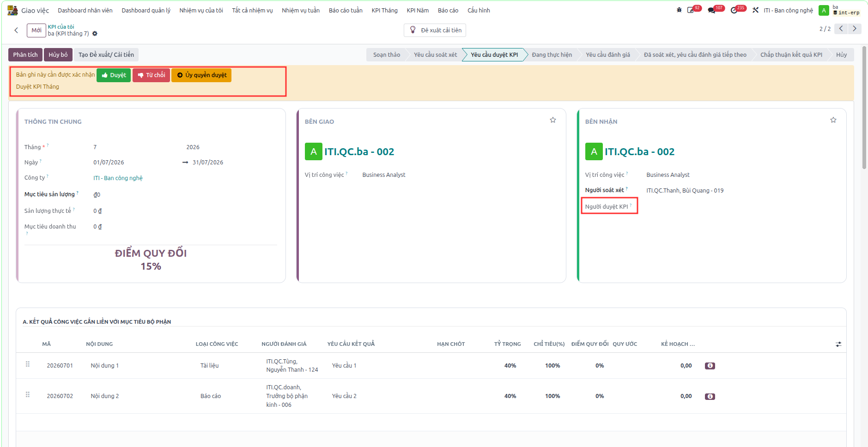Click the Ủy quyền duyệt button
This screenshot has height=447, width=868.
click(x=201, y=75)
